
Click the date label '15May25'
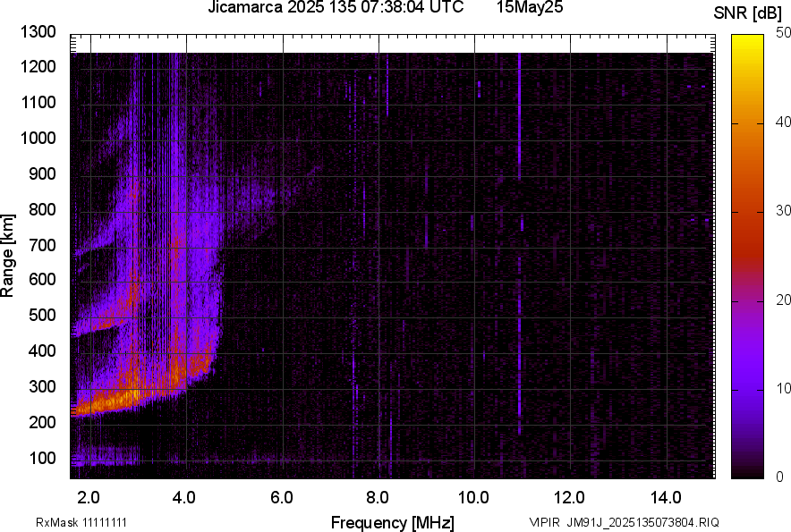[529, 7]
